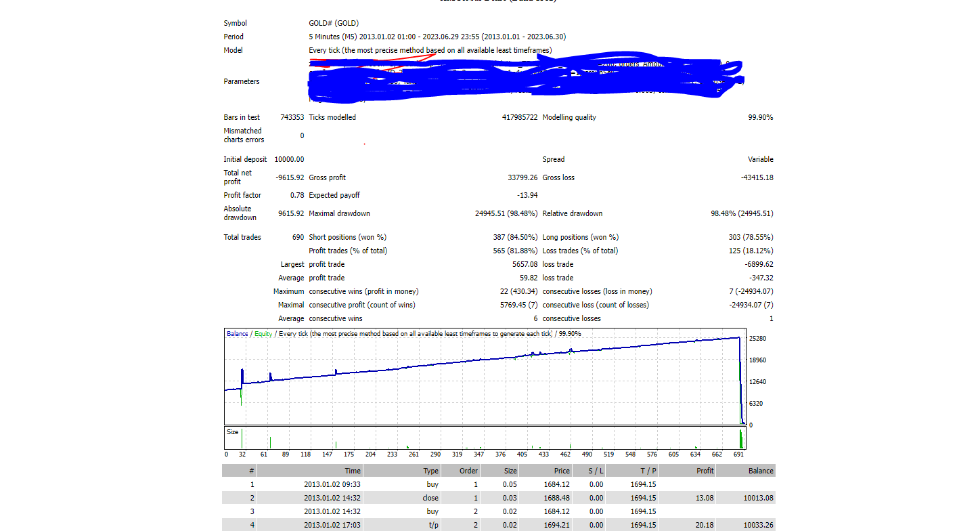Click the Parameters label
Screen dimensions: 980x531
(242, 81)
